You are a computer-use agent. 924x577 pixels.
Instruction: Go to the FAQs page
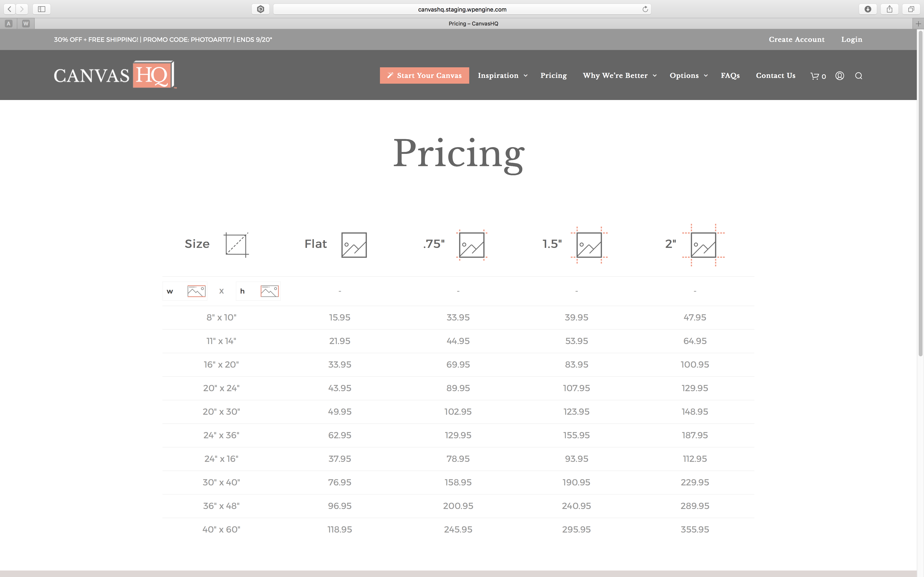pos(730,75)
